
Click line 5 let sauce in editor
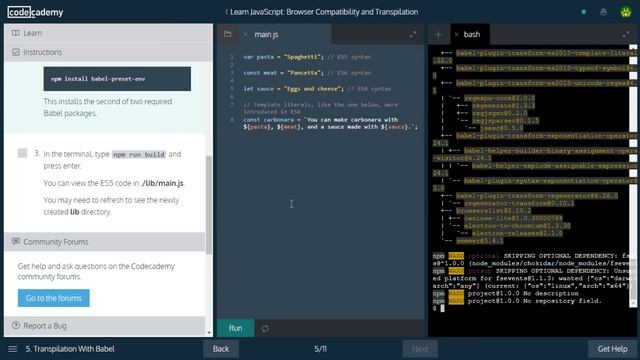pyautogui.click(x=317, y=89)
